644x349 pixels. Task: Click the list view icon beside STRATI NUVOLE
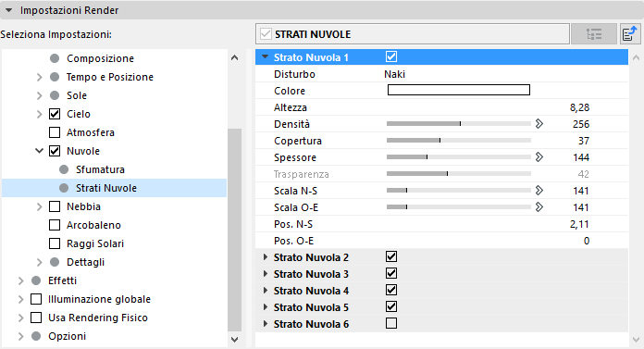coord(594,33)
